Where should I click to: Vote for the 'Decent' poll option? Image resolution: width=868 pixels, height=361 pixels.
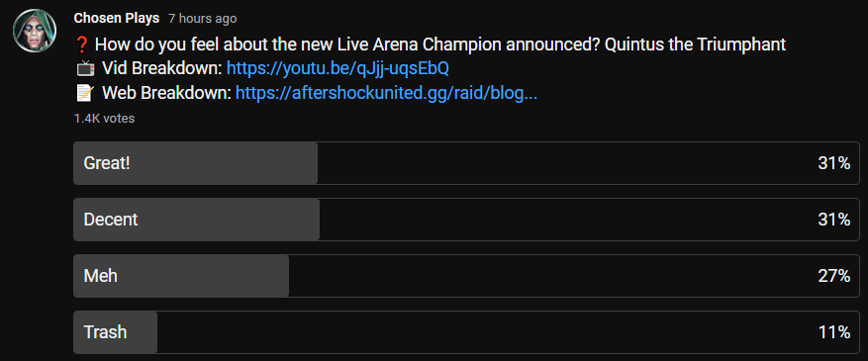click(466, 220)
